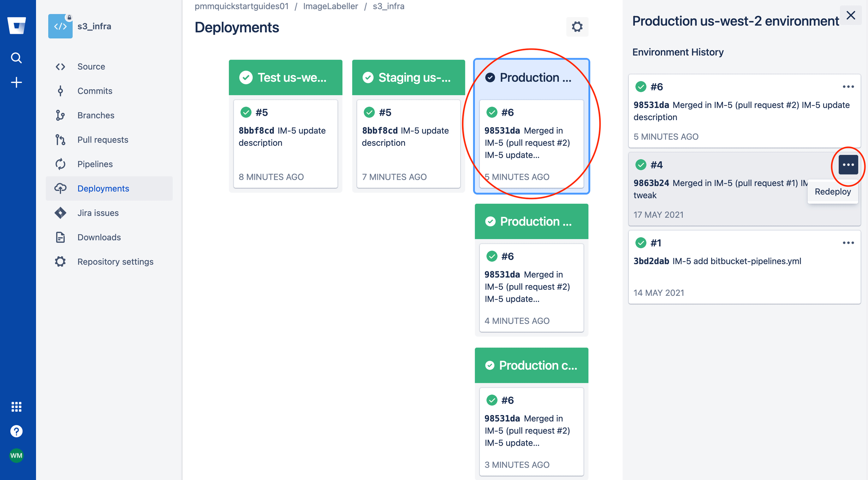This screenshot has width=868, height=480.
Task: Click the Deployments icon in sidebar
Action: click(60, 188)
